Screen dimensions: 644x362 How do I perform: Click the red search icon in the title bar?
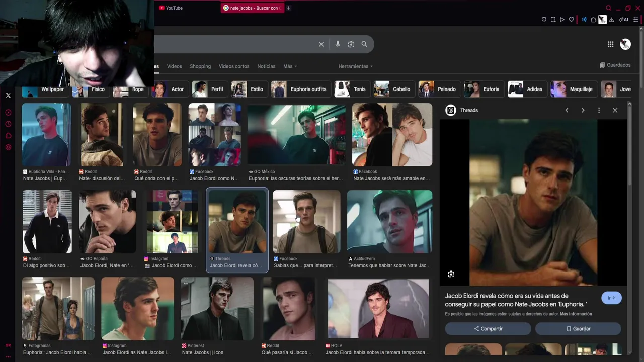(x=608, y=8)
